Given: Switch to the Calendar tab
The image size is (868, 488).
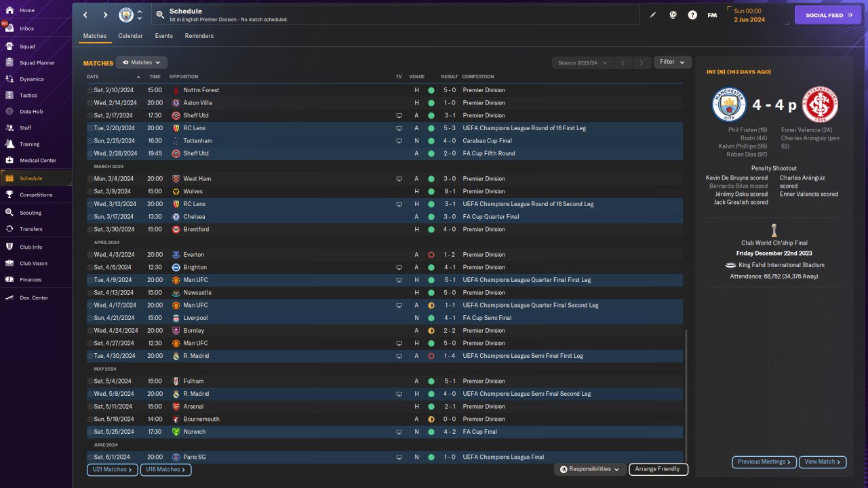Looking at the screenshot, I should [x=130, y=36].
